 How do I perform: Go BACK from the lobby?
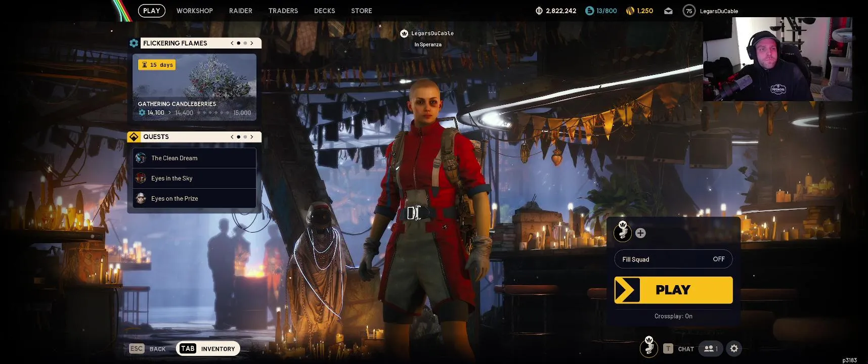tap(157, 349)
